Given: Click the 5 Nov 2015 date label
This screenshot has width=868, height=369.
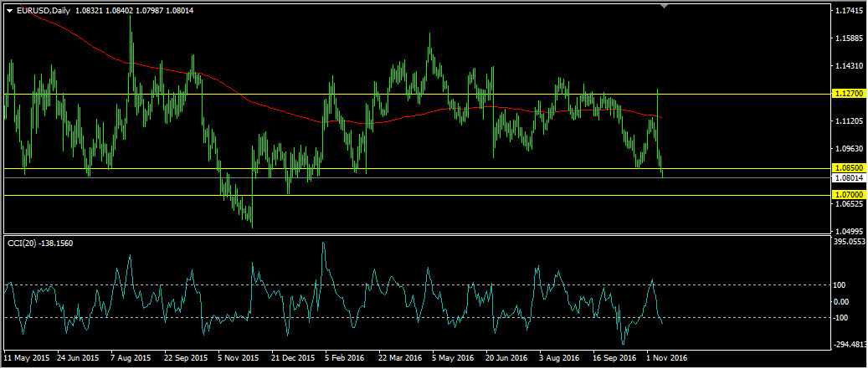Looking at the screenshot, I should coord(239,358).
